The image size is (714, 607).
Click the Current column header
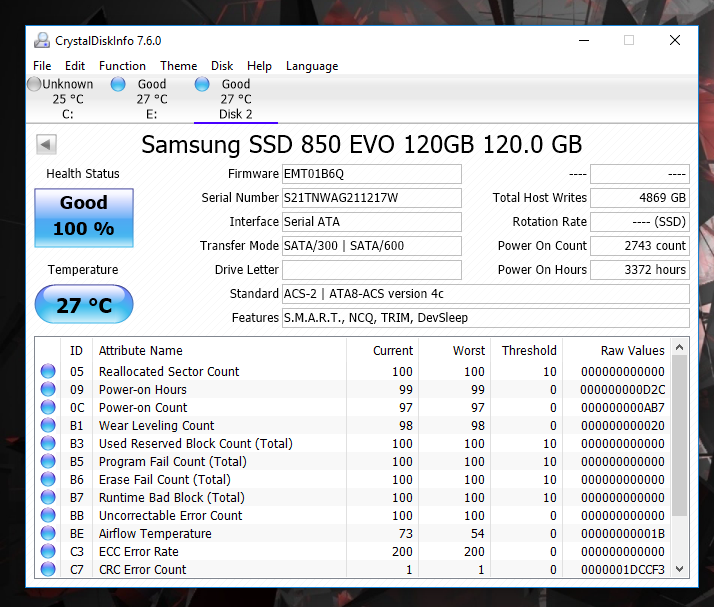382,351
